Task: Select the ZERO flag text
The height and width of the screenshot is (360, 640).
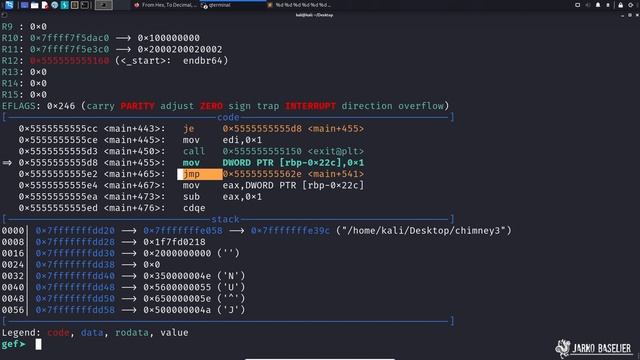Action: [x=211, y=106]
